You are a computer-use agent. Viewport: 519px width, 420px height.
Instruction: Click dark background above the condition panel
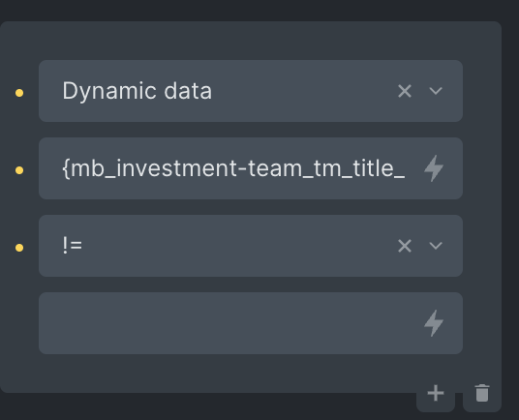click(259, 10)
